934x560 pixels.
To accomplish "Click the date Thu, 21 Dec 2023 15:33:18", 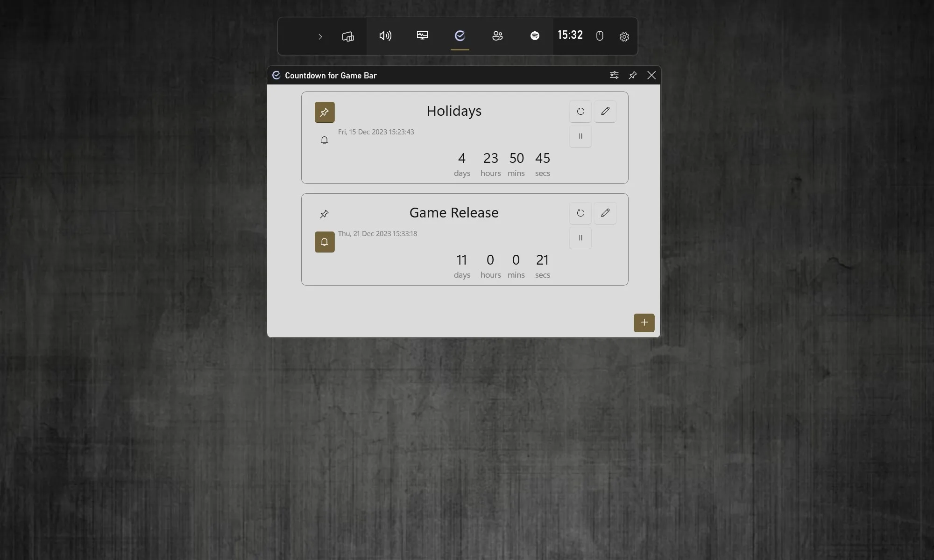I will 377,234.
